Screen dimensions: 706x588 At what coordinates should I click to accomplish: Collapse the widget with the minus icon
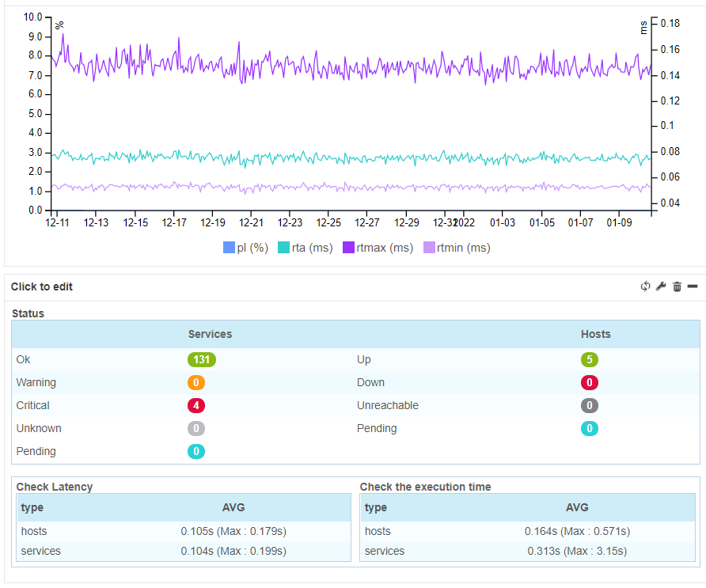693,286
